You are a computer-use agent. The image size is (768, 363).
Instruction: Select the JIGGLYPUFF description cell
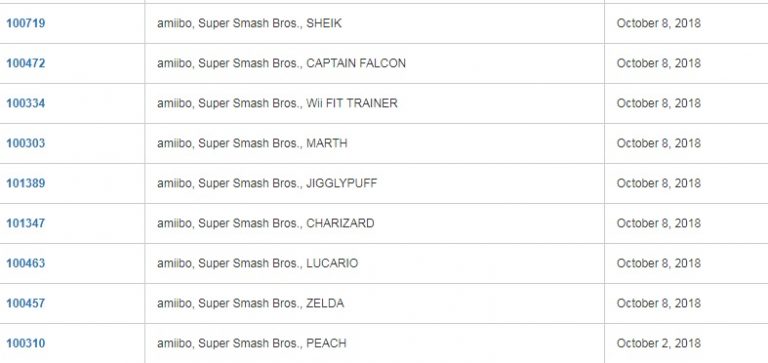pyautogui.click(x=375, y=183)
